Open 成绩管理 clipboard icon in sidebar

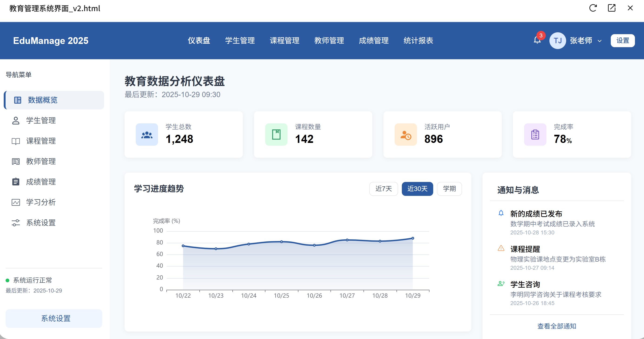(x=16, y=182)
